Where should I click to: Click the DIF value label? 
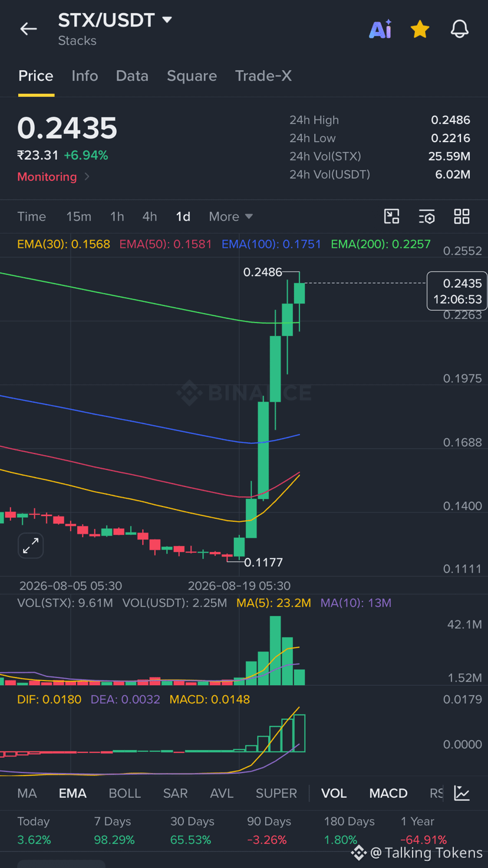50,699
